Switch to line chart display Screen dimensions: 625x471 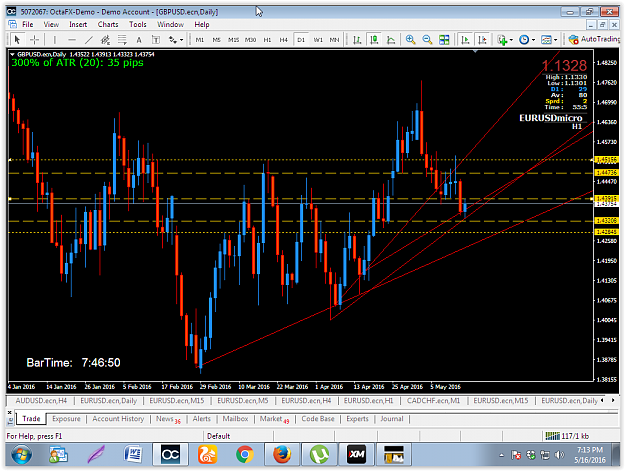pos(391,39)
